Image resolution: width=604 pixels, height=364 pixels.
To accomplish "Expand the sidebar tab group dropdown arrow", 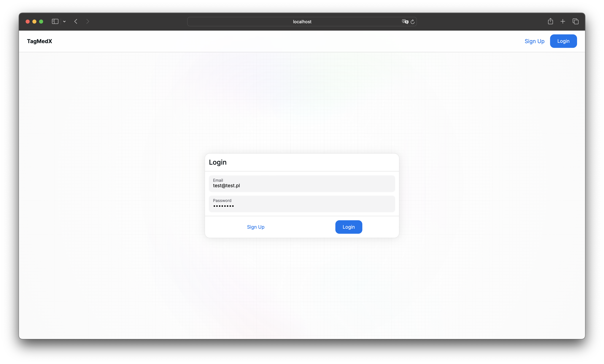I will (65, 22).
